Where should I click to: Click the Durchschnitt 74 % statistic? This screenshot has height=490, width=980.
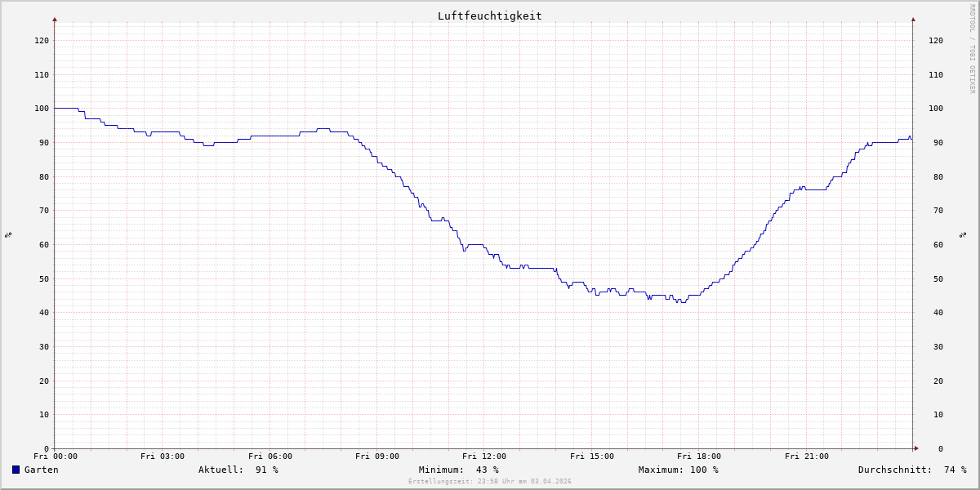point(911,470)
